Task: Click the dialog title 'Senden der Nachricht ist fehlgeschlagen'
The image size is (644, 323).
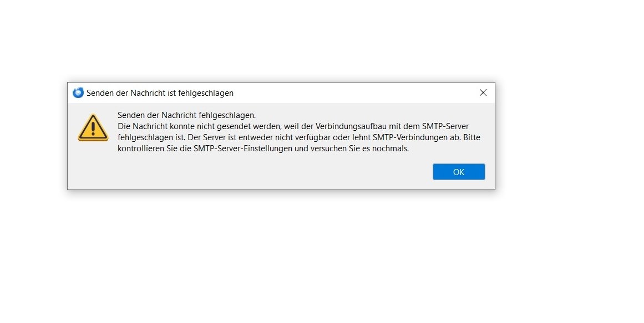Action: (x=160, y=93)
